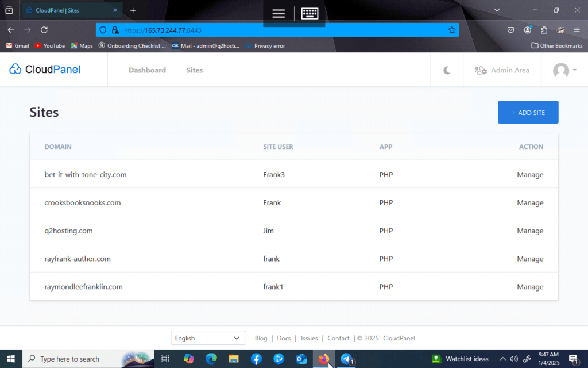The image size is (588, 368).
Task: Reload the current page
Action: coord(44,30)
